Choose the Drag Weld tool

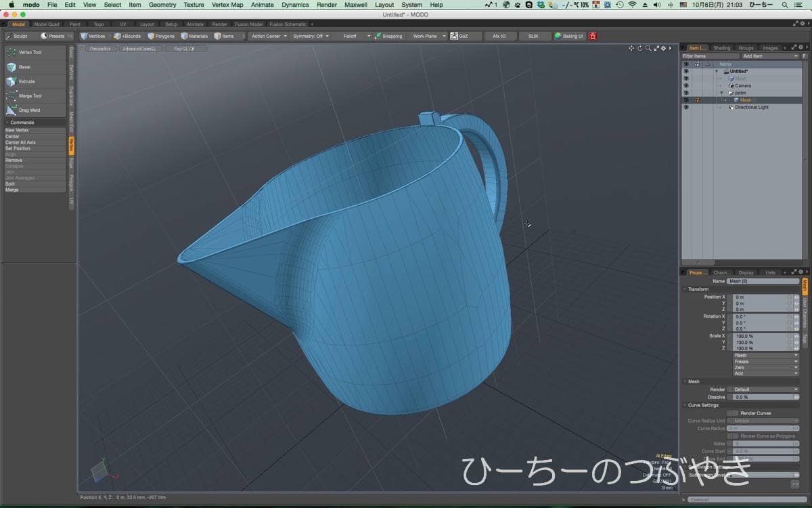click(29, 110)
